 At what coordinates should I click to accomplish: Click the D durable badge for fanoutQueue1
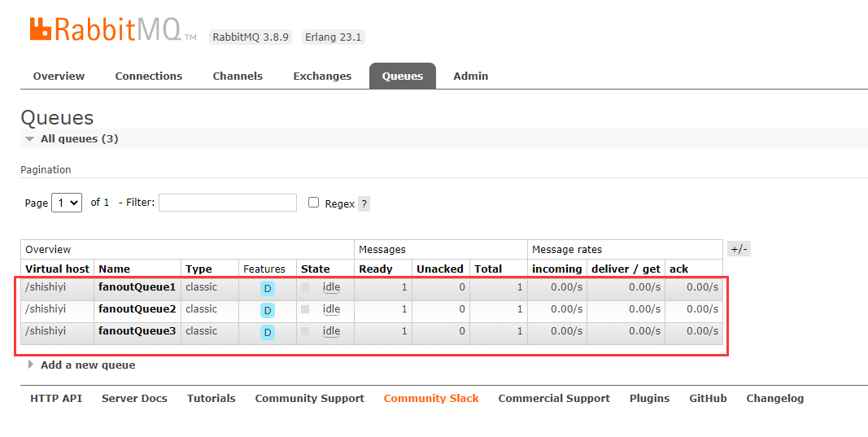(x=268, y=289)
